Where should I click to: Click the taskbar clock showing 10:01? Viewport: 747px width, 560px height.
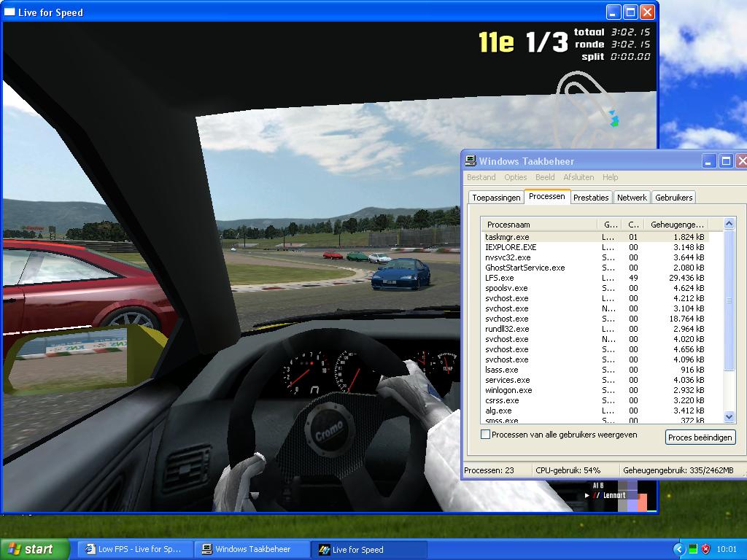tap(727, 550)
